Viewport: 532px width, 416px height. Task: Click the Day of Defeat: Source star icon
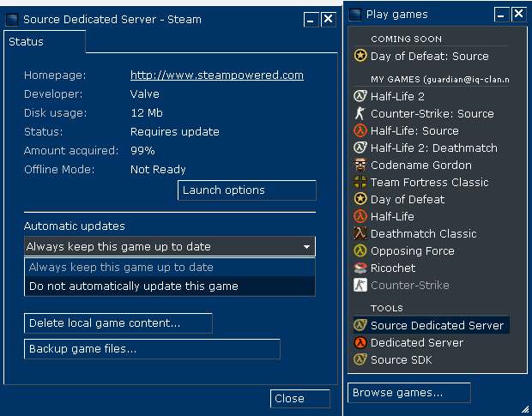point(360,55)
